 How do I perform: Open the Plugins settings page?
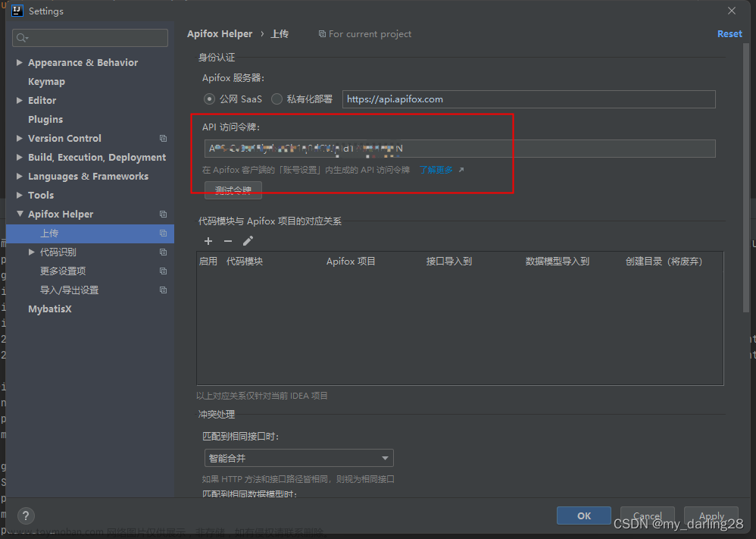(x=45, y=120)
